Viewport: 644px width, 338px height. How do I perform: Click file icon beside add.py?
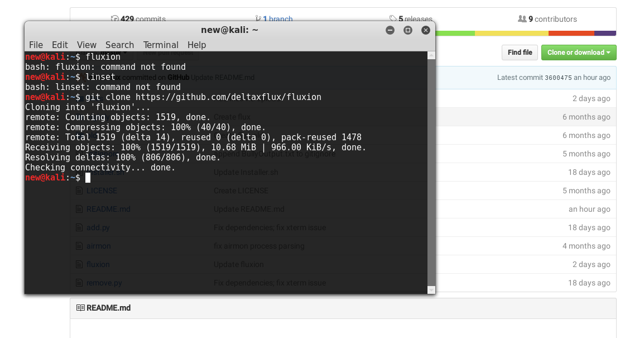[x=79, y=227]
